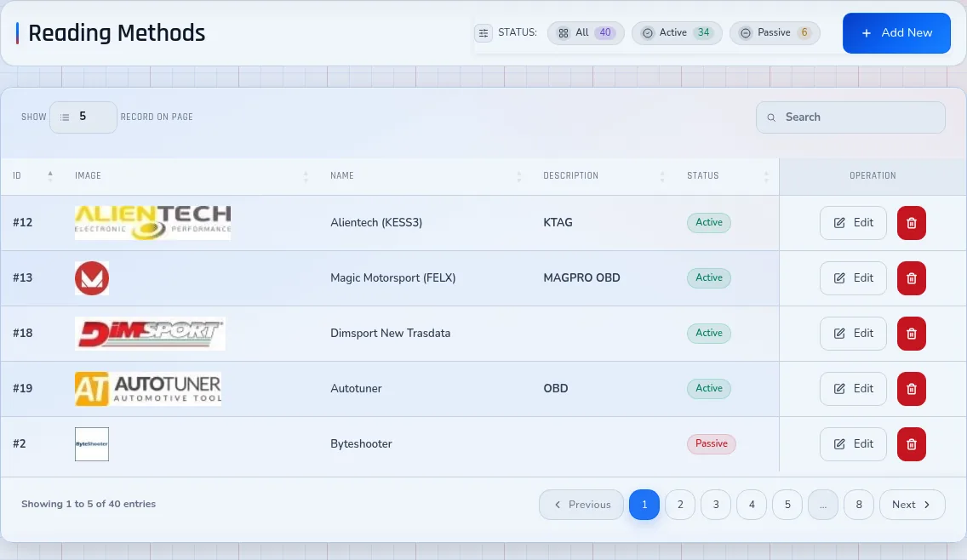This screenshot has height=560, width=967.
Task: Click the Passive status badge for Byteshooter
Action: point(712,444)
